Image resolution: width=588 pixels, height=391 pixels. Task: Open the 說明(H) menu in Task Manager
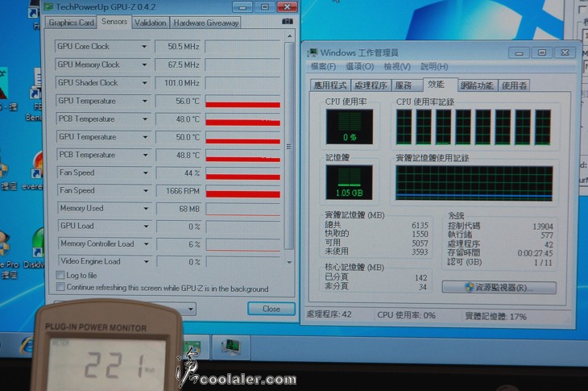click(434, 66)
